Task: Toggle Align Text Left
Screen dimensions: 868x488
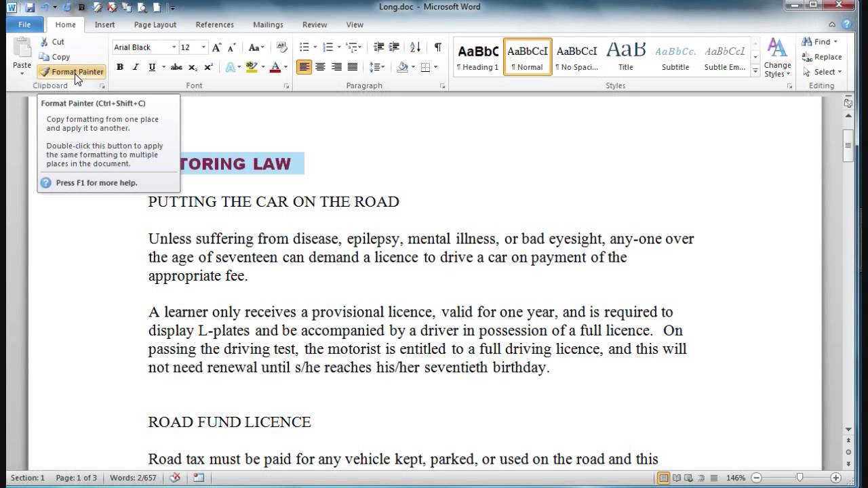Action: point(304,67)
